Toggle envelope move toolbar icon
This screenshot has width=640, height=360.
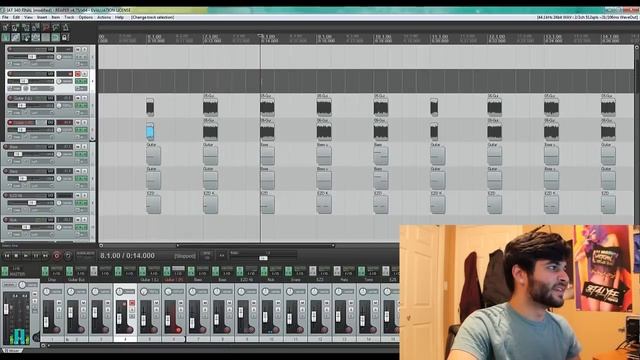coord(36,38)
